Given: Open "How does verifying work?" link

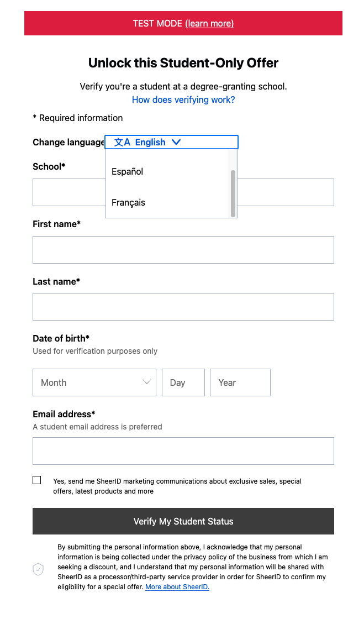Looking at the screenshot, I should (183, 99).
